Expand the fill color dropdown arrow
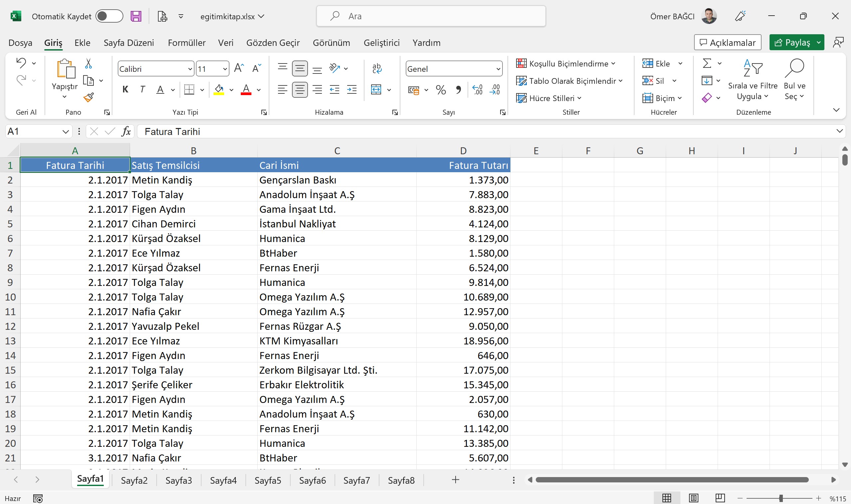Image resolution: width=851 pixels, height=504 pixels. click(x=231, y=90)
